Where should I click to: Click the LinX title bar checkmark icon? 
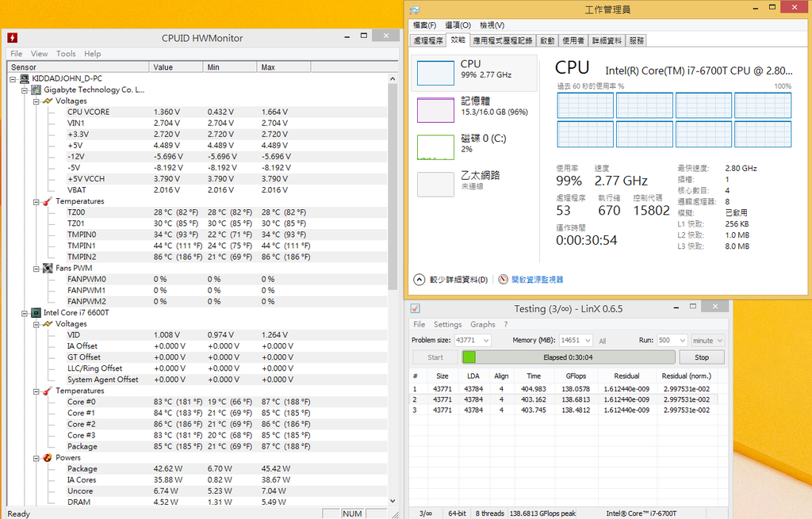pos(415,308)
